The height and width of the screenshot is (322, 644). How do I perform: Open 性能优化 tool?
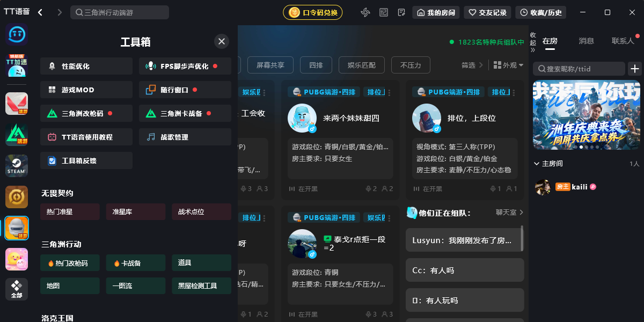tap(86, 66)
